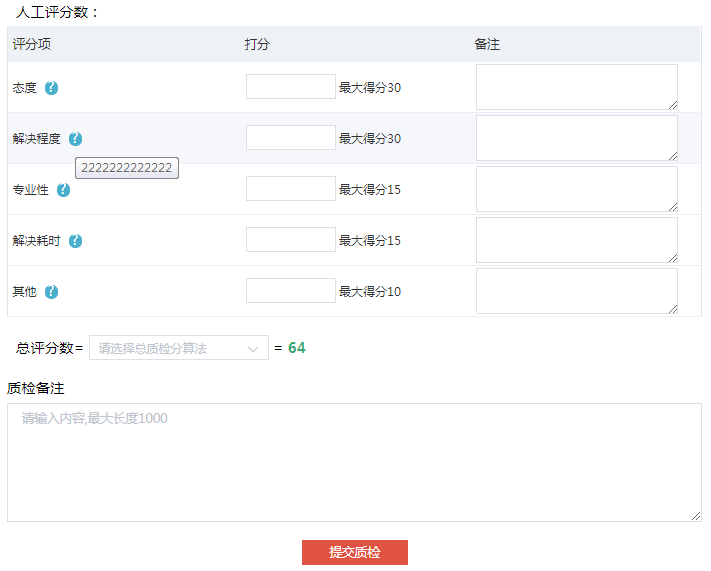Click the help icon beside 其他
This screenshot has width=711, height=571.
tap(52, 292)
